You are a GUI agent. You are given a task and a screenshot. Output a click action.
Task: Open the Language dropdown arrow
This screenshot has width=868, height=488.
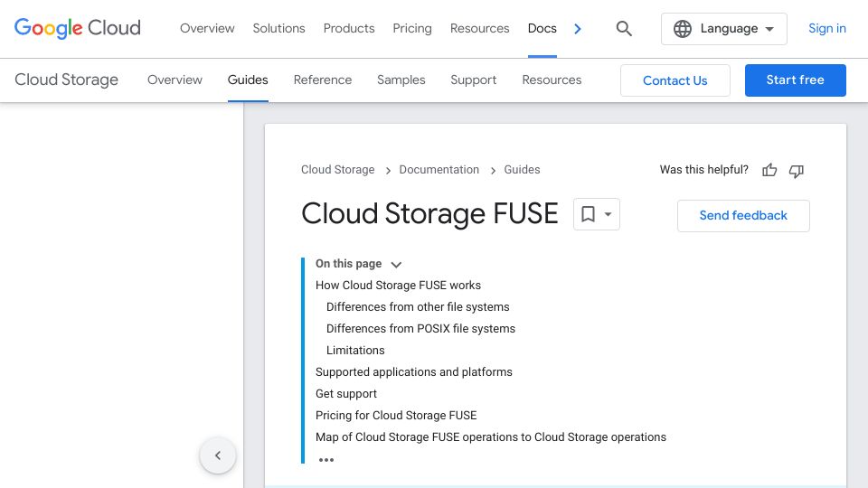pyautogui.click(x=769, y=29)
